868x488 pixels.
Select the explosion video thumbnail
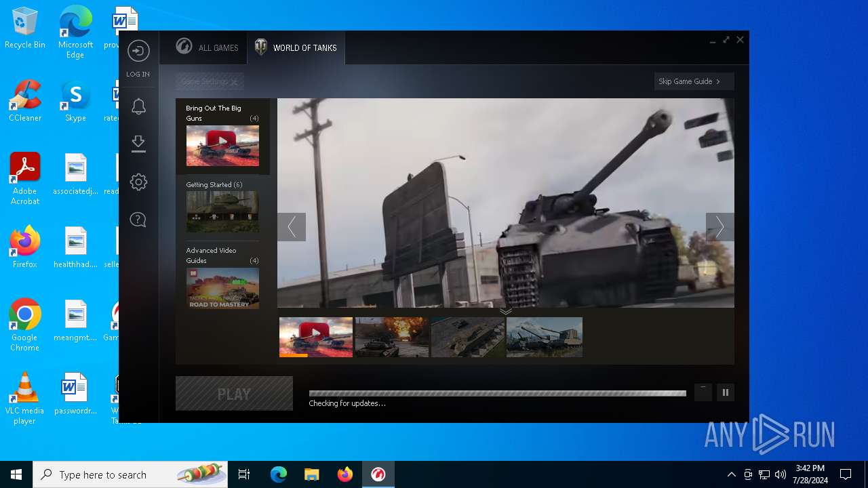click(x=392, y=337)
